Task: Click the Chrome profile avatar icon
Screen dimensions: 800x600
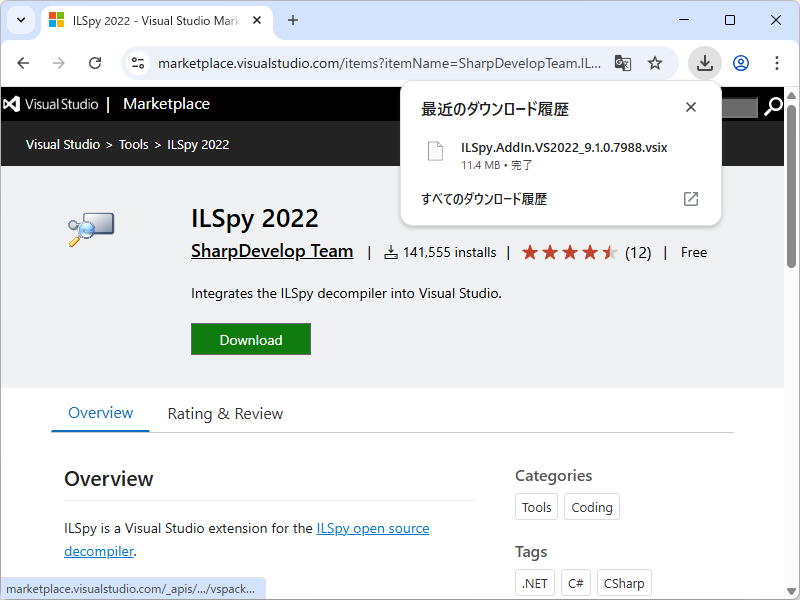Action: click(740, 62)
